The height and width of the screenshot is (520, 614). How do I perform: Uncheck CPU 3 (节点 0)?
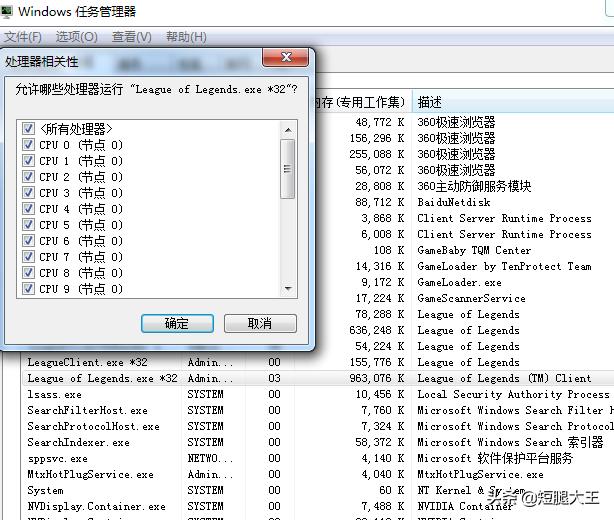coord(28,193)
